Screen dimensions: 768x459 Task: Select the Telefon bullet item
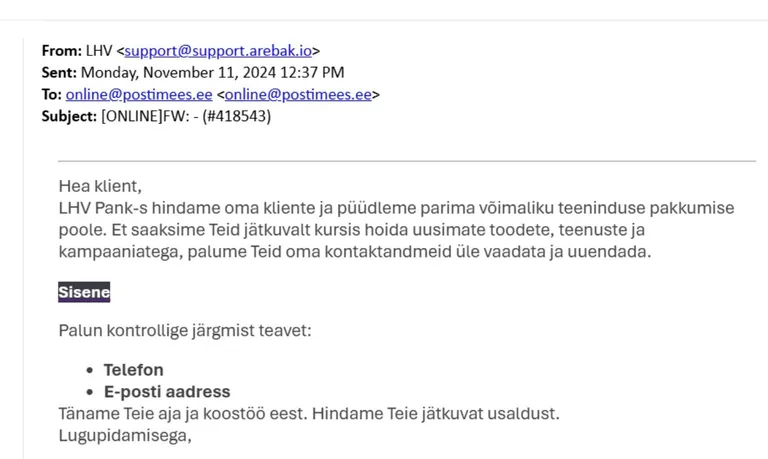(x=133, y=370)
